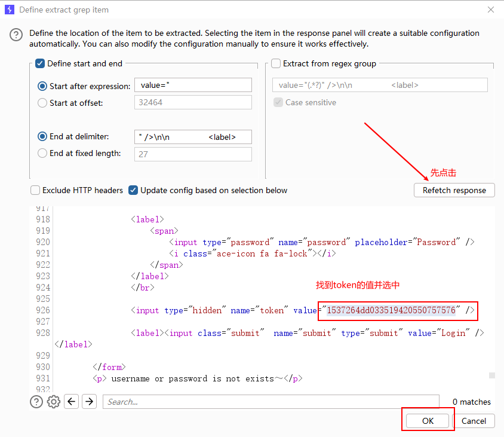Click the help icon beside the description text

16,35
